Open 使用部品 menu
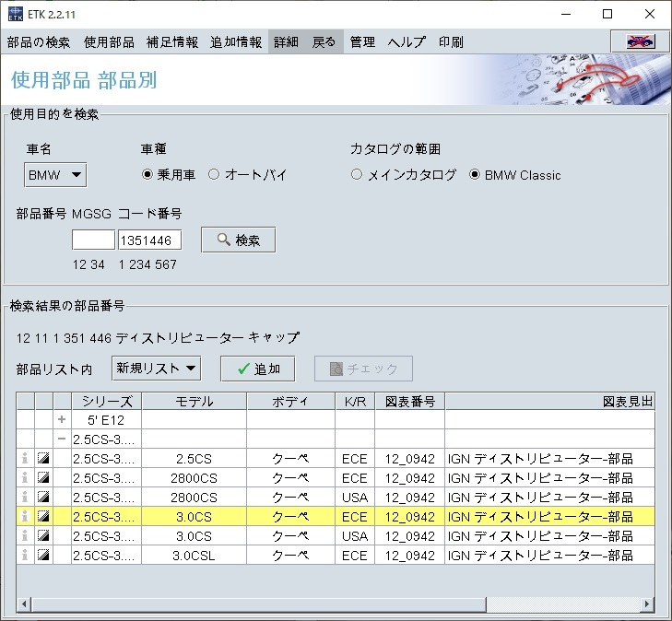 click(110, 42)
